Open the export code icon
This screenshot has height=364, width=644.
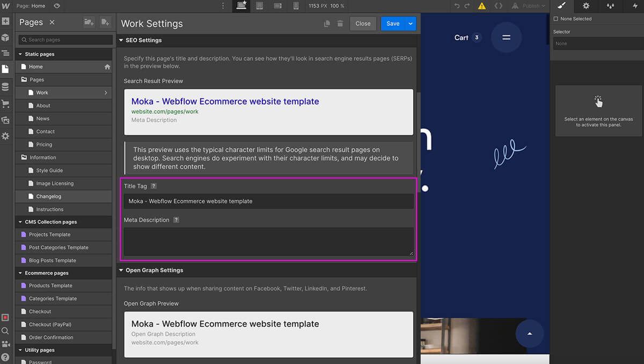point(499,6)
